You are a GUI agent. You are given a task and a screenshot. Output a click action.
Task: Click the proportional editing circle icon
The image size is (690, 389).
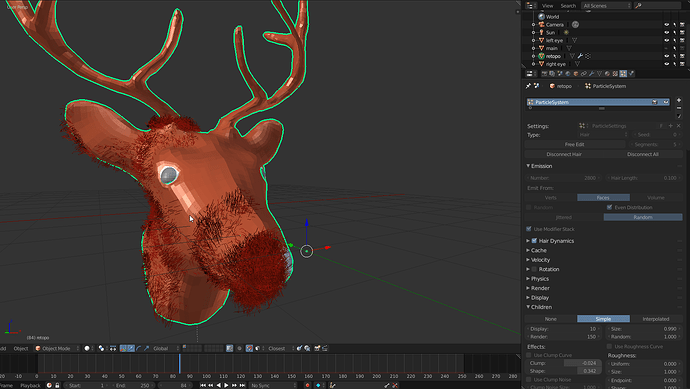239,348
